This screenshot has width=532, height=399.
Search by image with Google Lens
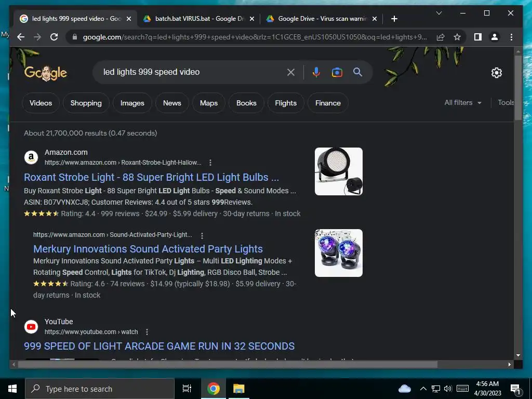pos(337,72)
